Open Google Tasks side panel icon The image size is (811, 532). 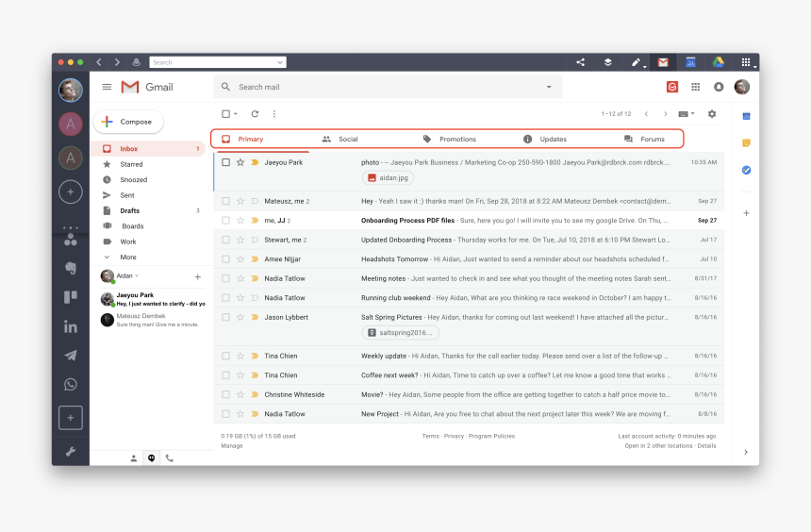[746, 170]
